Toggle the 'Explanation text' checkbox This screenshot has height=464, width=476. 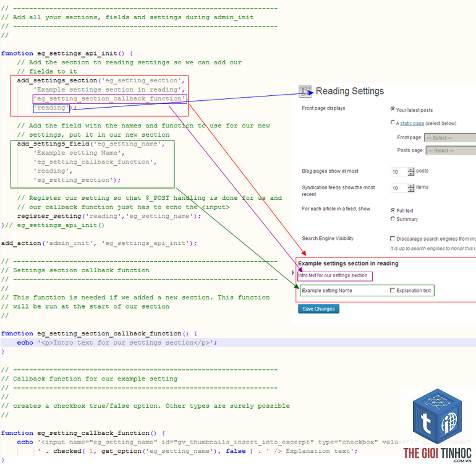393,290
